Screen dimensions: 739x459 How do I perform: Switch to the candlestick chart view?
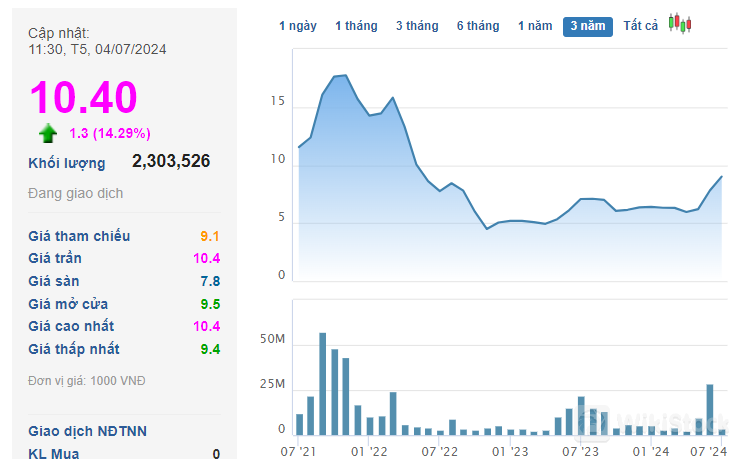[680, 24]
